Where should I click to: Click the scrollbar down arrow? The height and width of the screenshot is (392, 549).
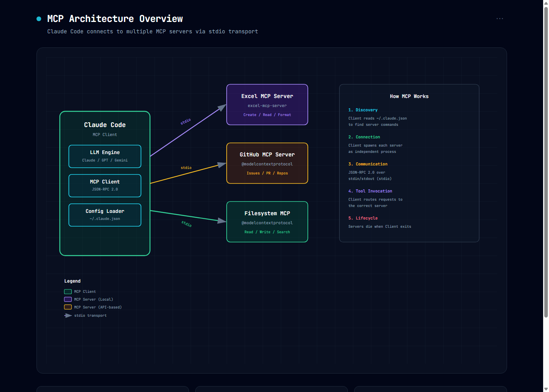[546, 389]
